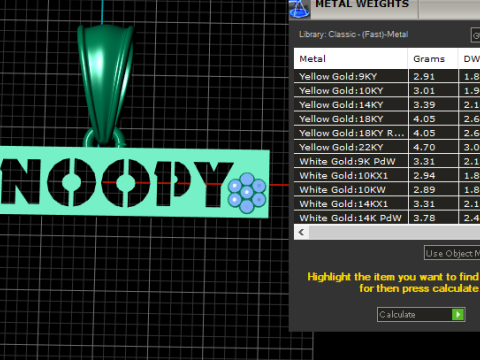Click the Use Object button

point(452,253)
